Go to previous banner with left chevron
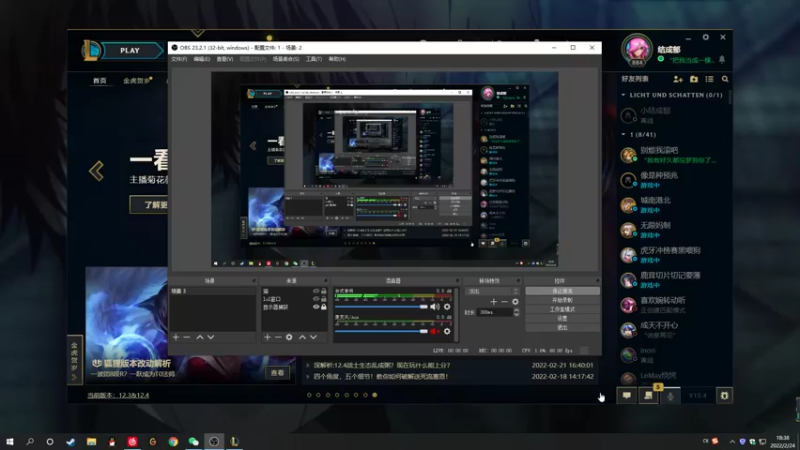This screenshot has height=450, width=800. 96,171
